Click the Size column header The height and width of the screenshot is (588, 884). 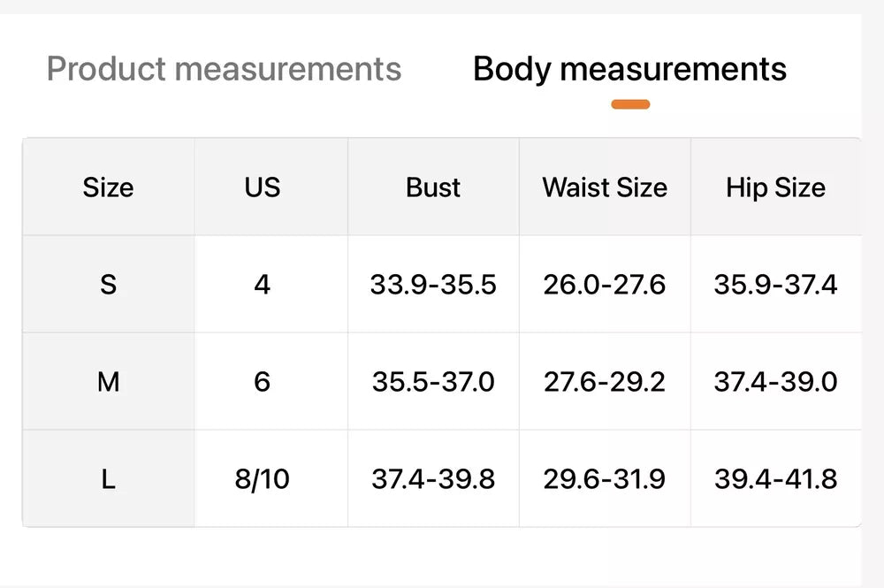click(x=108, y=187)
